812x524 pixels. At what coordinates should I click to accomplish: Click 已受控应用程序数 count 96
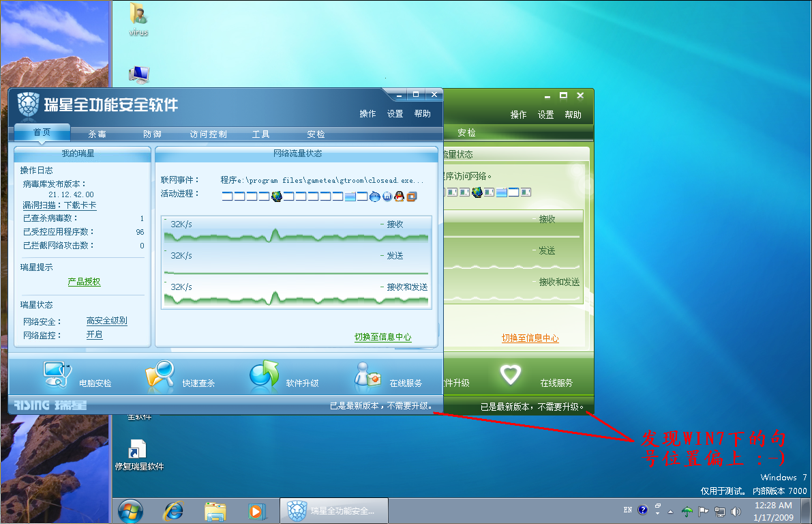[x=140, y=232]
